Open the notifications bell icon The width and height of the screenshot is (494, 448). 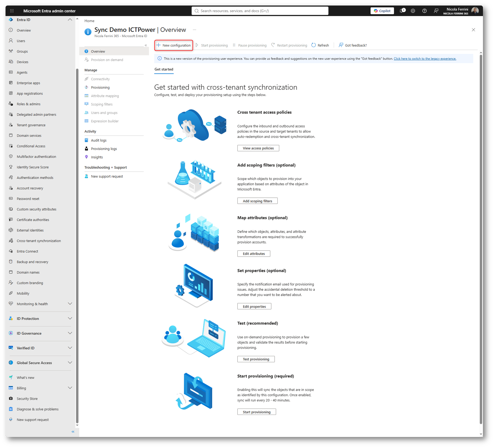(x=402, y=11)
